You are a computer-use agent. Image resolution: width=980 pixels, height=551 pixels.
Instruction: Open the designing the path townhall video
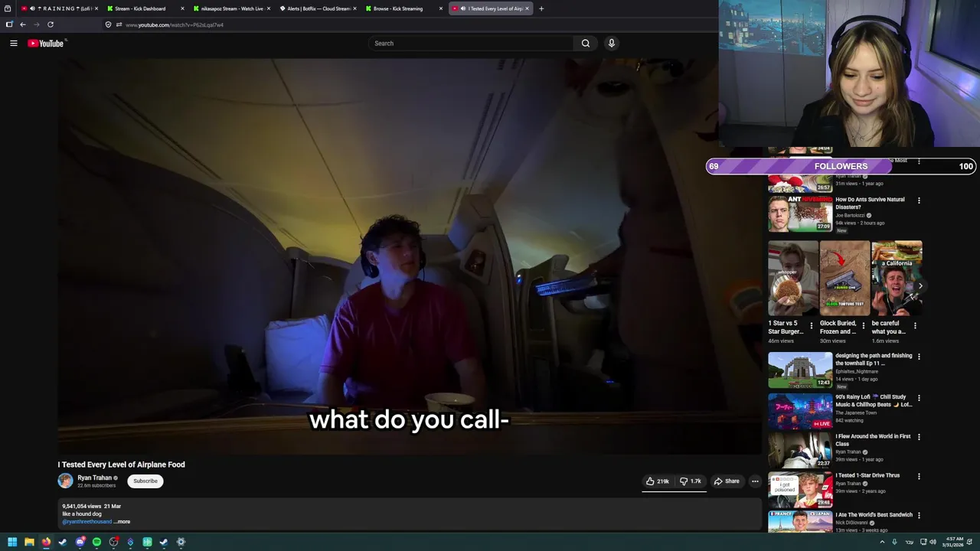point(800,370)
